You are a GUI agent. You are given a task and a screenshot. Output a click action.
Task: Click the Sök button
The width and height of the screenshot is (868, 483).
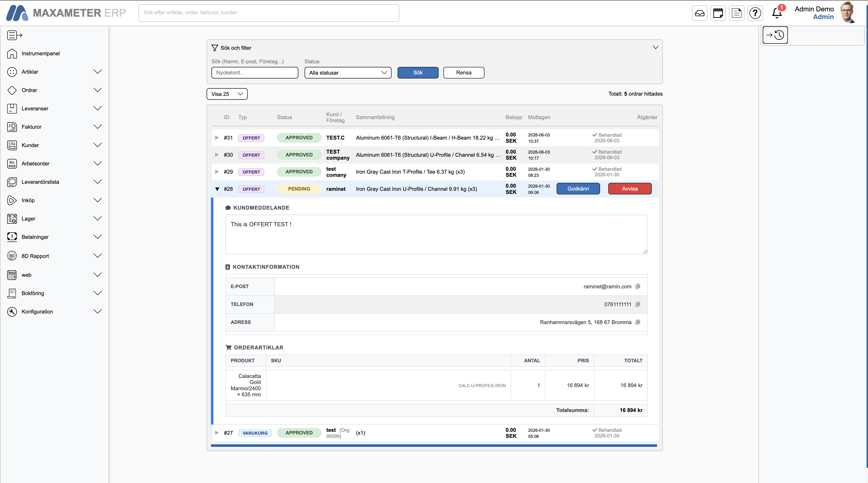[x=418, y=73]
